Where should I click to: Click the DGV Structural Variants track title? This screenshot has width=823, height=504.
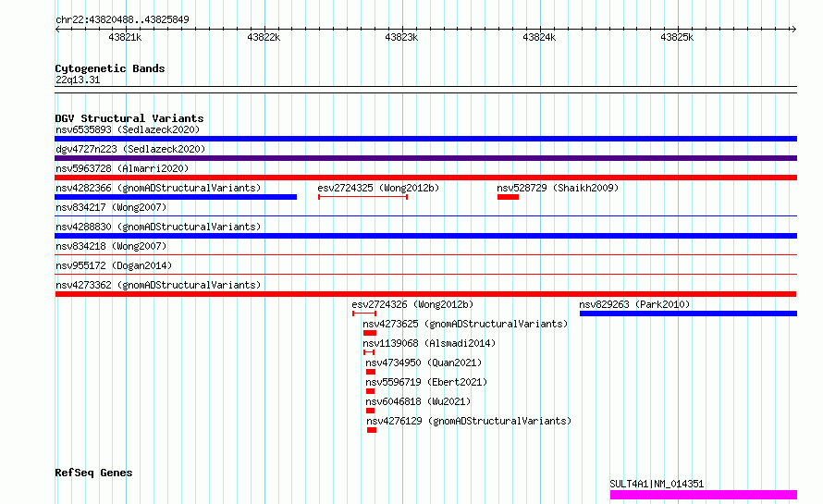pos(129,118)
